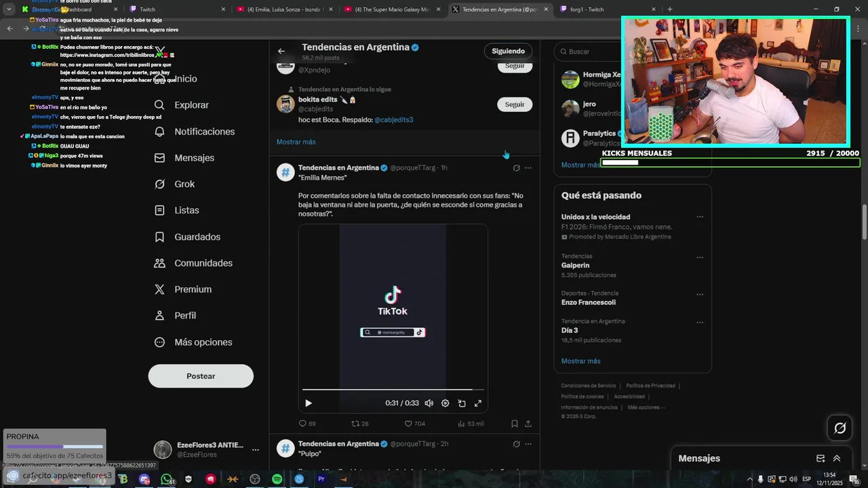Open Grok explain icon on Emilia Mernes post
Image resolution: width=868 pixels, height=488 pixels.
(x=516, y=168)
